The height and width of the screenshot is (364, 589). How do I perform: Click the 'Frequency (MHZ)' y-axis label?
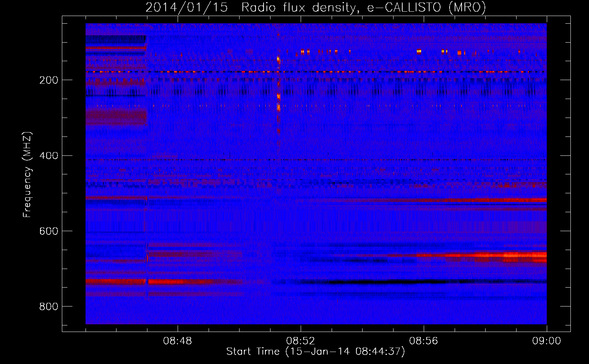click(x=27, y=174)
